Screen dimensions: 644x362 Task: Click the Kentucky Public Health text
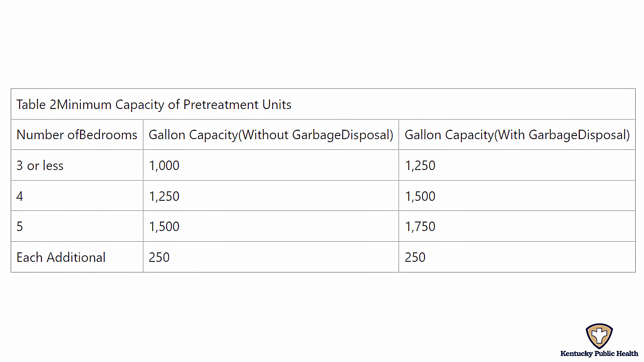pos(599,354)
